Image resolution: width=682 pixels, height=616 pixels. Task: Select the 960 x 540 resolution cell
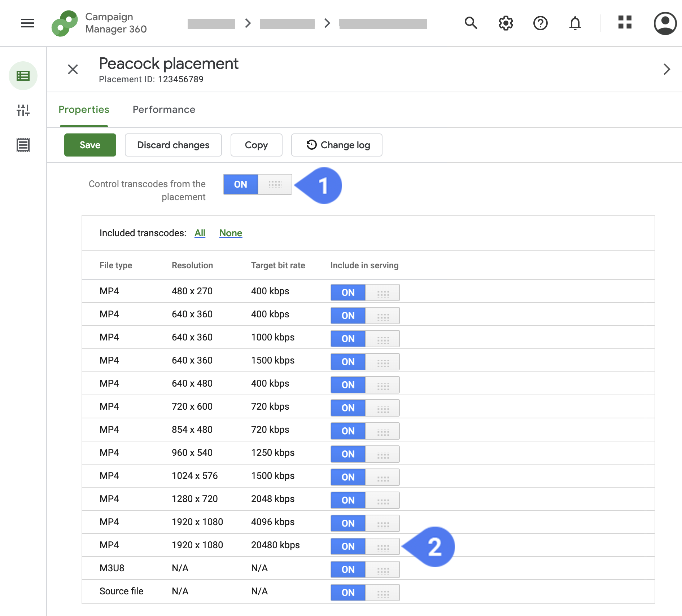[192, 453]
